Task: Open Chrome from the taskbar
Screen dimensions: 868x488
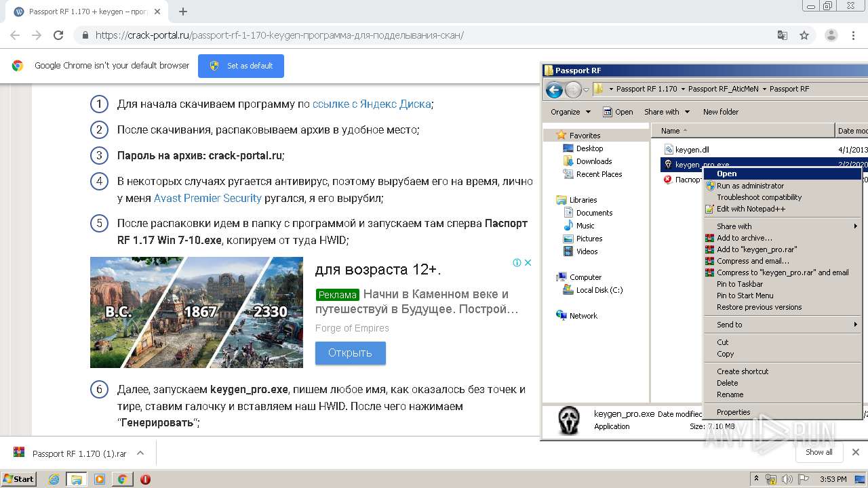Action: [x=122, y=479]
